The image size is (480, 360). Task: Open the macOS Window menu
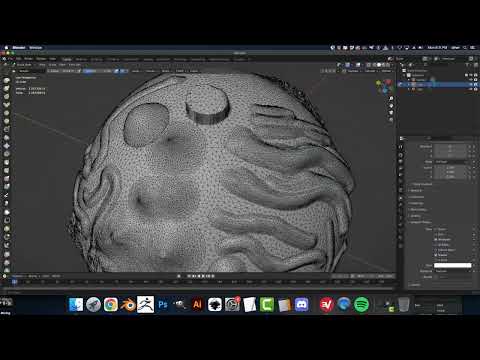point(35,48)
